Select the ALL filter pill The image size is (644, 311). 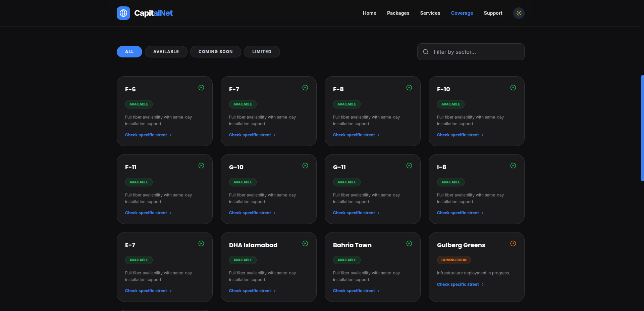click(x=129, y=52)
